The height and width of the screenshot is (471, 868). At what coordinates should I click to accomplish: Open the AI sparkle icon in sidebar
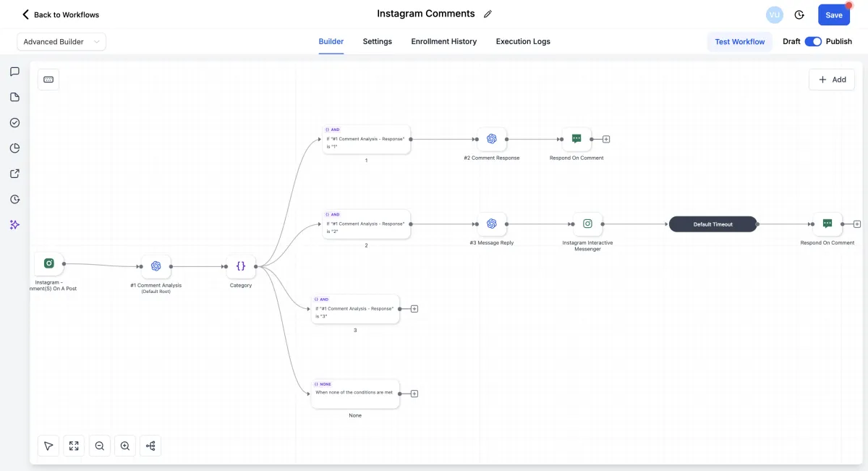tap(14, 225)
